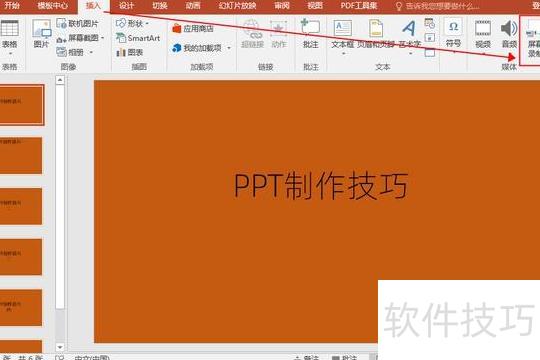Insert 音频 audio
The height and width of the screenshot is (360, 540).
[509, 33]
